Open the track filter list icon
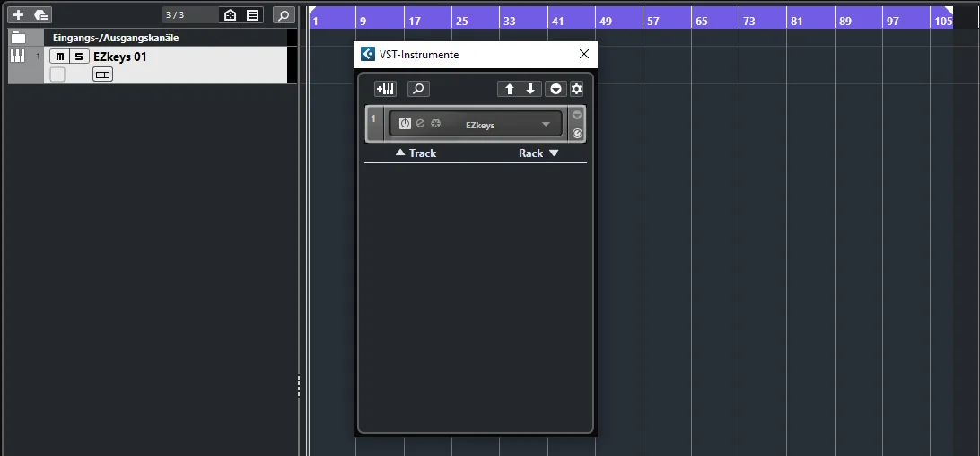 coord(252,15)
